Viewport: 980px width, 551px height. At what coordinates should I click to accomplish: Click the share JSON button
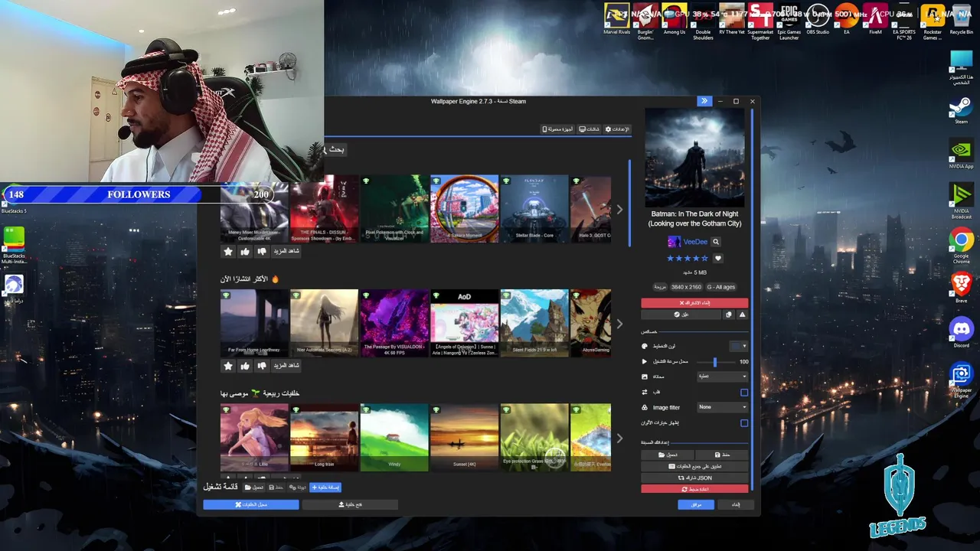click(694, 478)
